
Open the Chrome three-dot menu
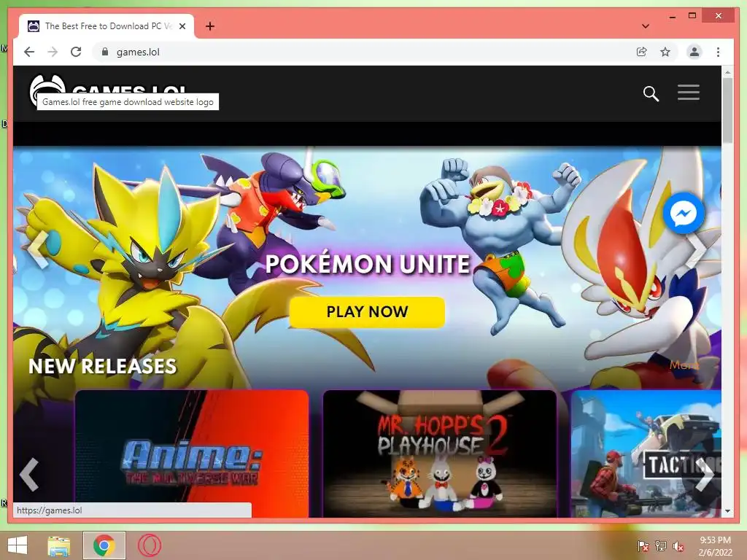(x=718, y=52)
